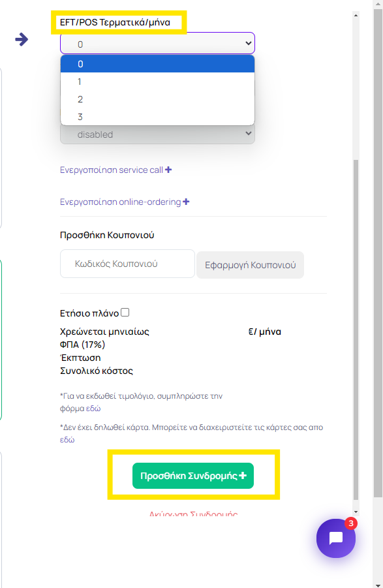Click the scroll-up arrow of inner panel
The width and height of the screenshot is (383, 588).
[x=356, y=16]
